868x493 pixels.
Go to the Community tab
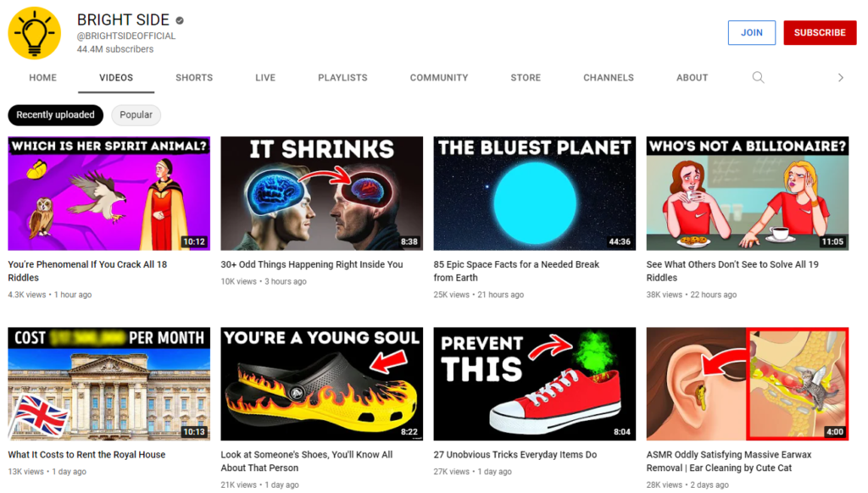(x=438, y=77)
